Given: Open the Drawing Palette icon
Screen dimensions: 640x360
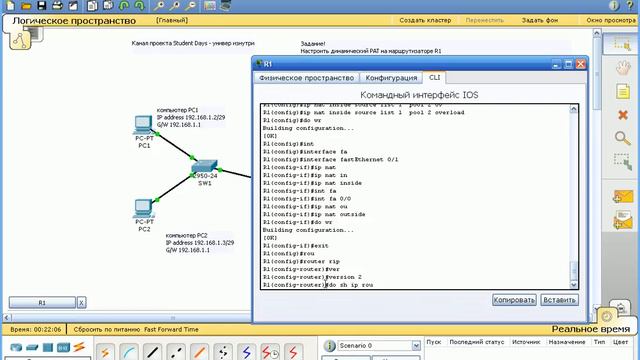Looking at the screenshot, I should (210, 5).
